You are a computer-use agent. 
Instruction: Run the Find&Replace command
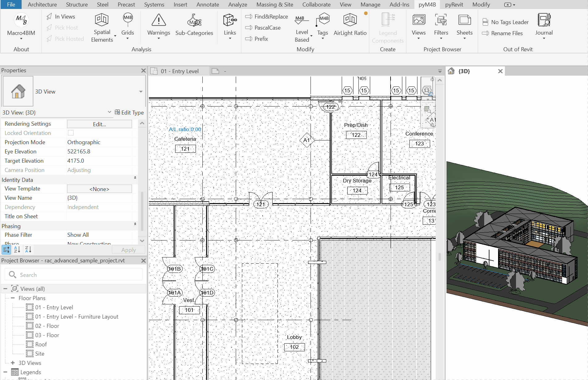pos(267,17)
